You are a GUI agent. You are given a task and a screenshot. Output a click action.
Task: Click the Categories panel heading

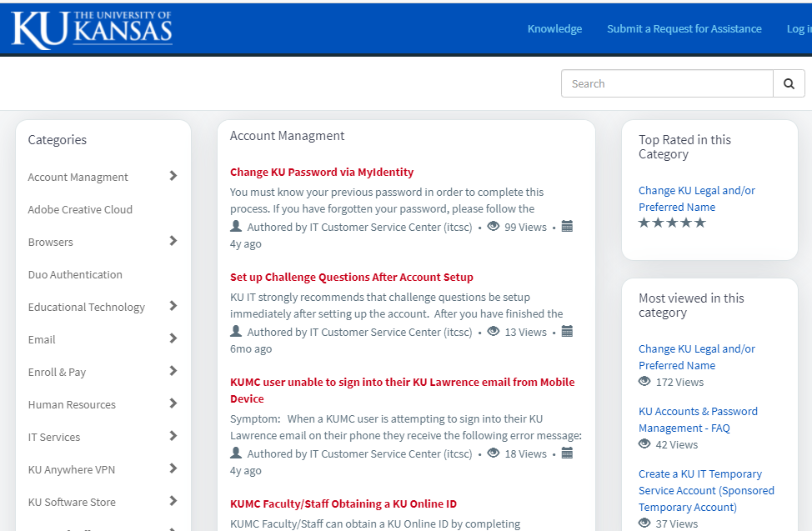click(x=57, y=140)
